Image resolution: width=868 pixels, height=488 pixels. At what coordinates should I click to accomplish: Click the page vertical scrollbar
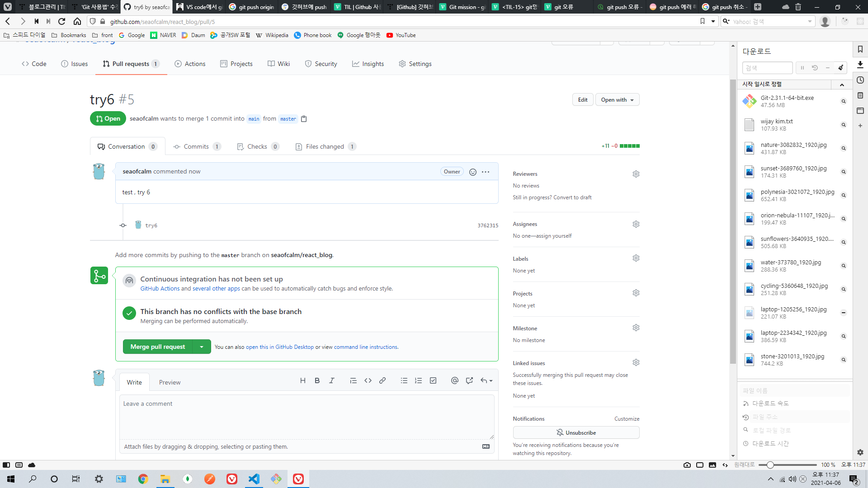(x=733, y=221)
